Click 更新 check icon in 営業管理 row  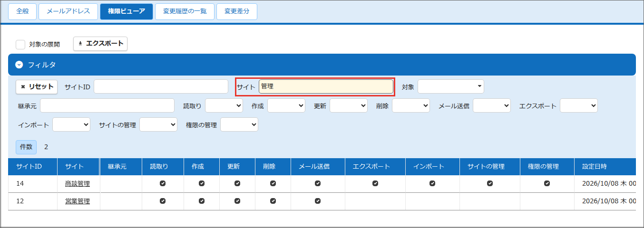click(x=237, y=201)
